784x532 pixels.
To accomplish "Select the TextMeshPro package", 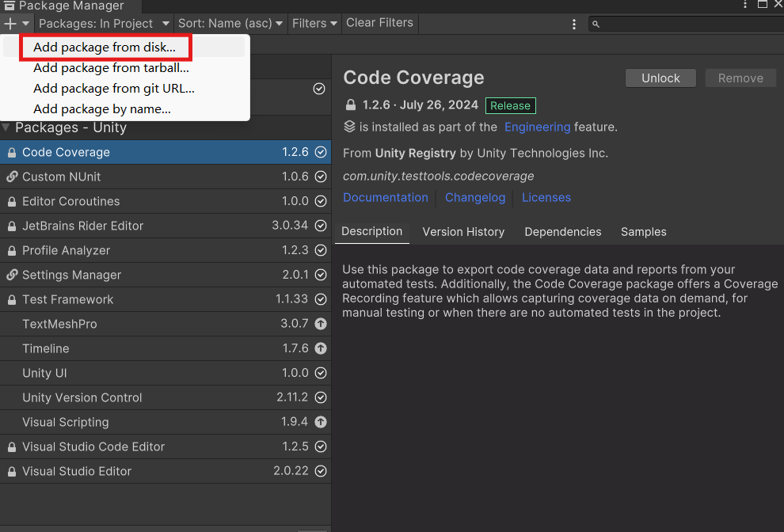I will 165,324.
